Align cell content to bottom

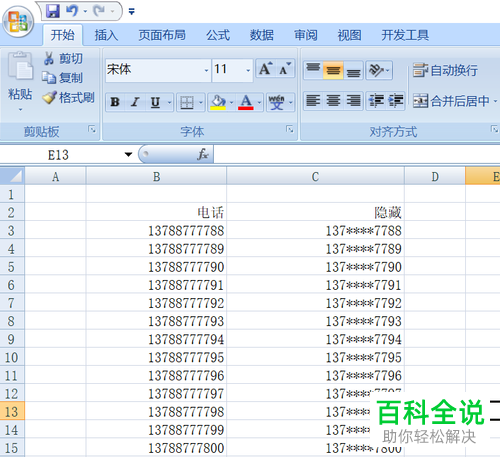(x=353, y=70)
